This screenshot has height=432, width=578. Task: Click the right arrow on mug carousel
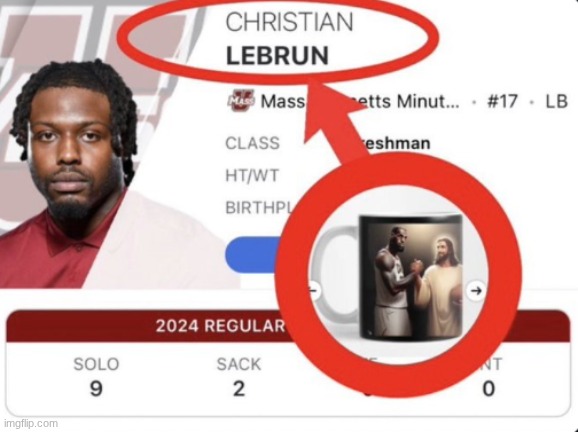tap(476, 290)
